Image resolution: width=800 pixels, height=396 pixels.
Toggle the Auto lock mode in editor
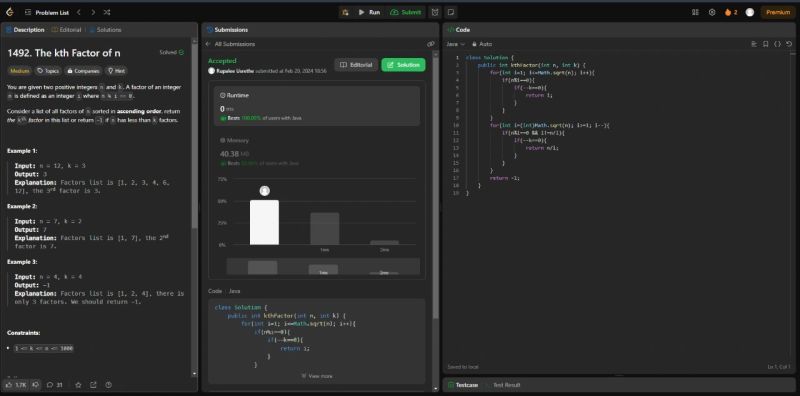click(x=482, y=44)
